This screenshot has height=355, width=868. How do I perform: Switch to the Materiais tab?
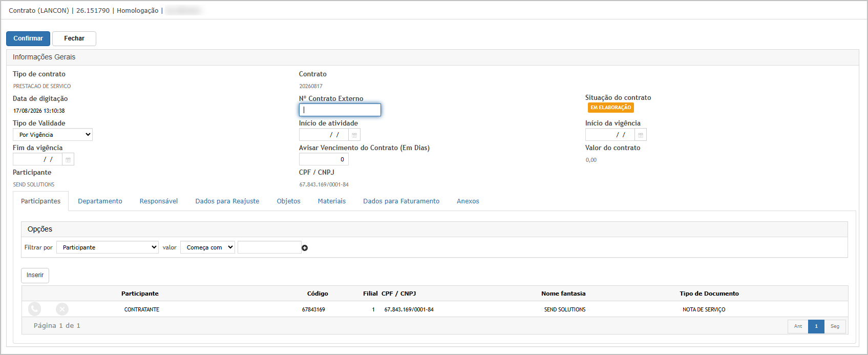point(332,201)
